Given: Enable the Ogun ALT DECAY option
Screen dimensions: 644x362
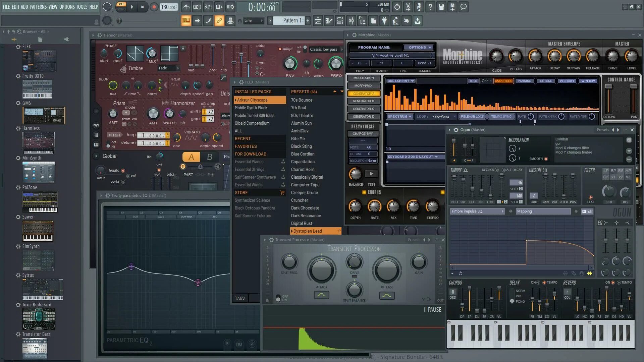Looking at the screenshot, I should (503, 170).
